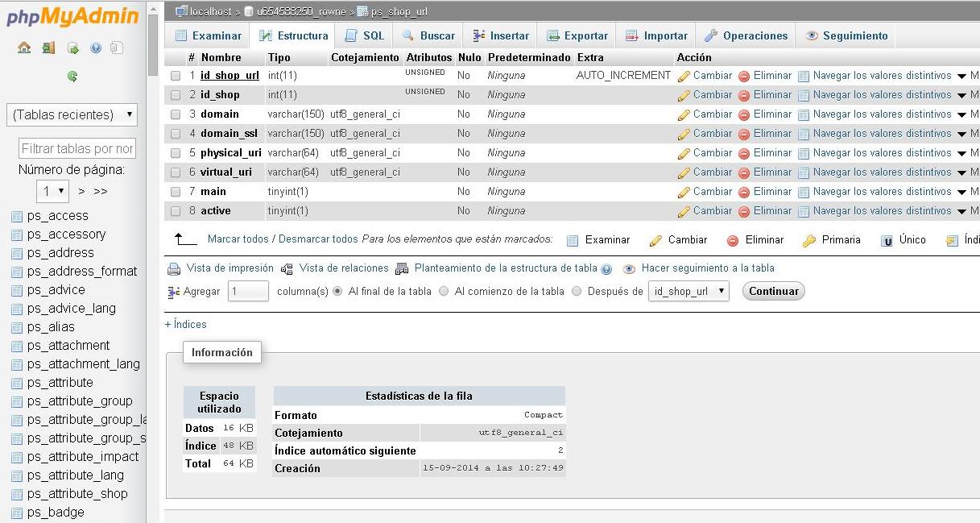
Task: Switch to the Exportar tab
Action: pyautogui.click(x=577, y=35)
